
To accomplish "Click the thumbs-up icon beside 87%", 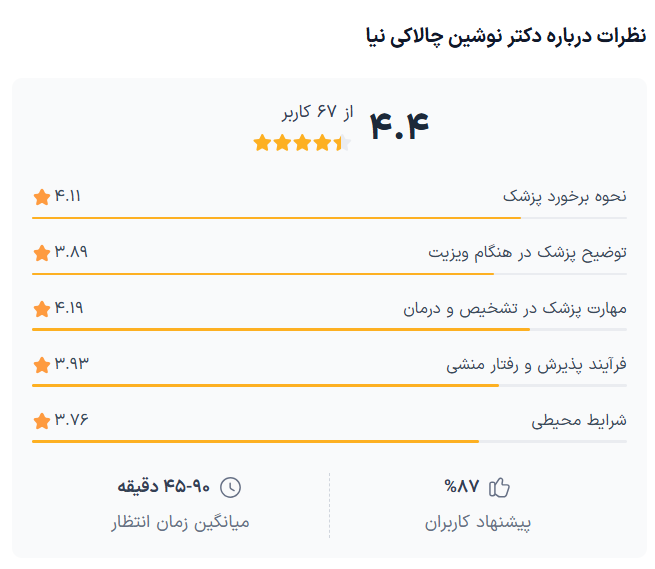I will [x=500, y=487].
